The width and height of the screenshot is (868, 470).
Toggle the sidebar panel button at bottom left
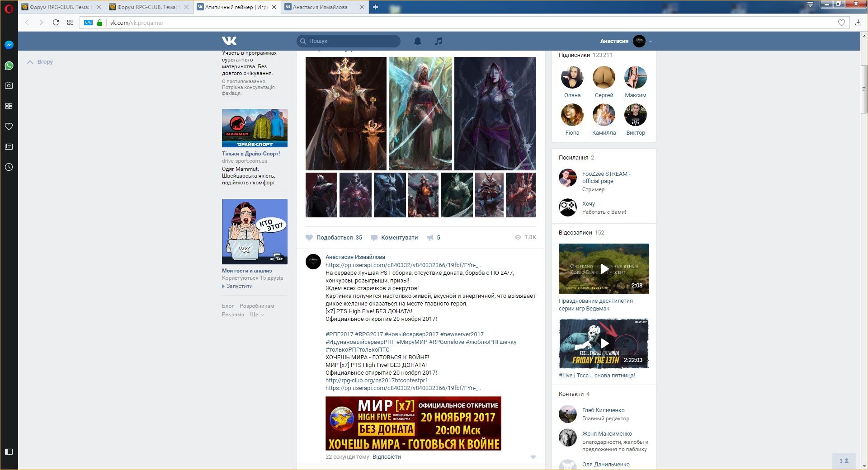tap(9, 451)
